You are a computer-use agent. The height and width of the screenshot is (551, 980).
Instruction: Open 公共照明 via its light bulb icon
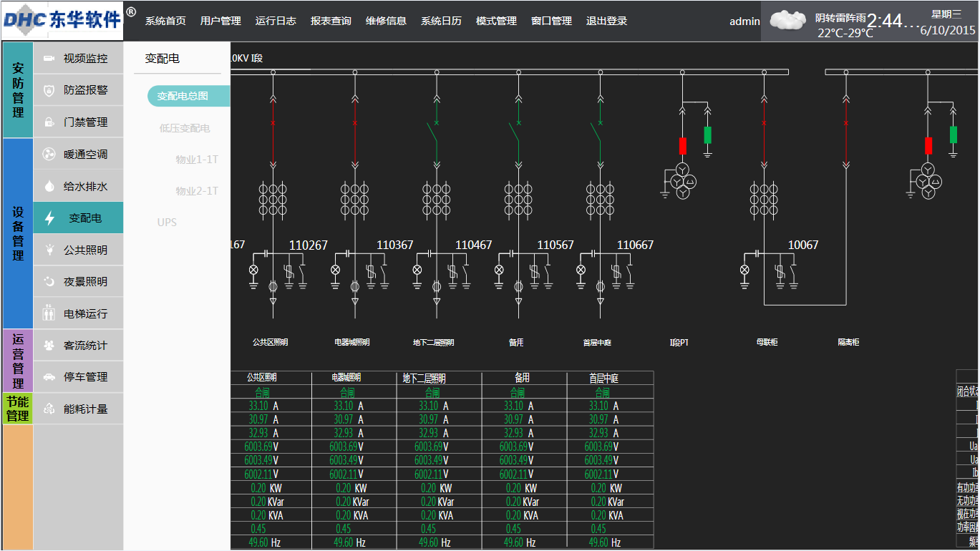[x=49, y=250]
